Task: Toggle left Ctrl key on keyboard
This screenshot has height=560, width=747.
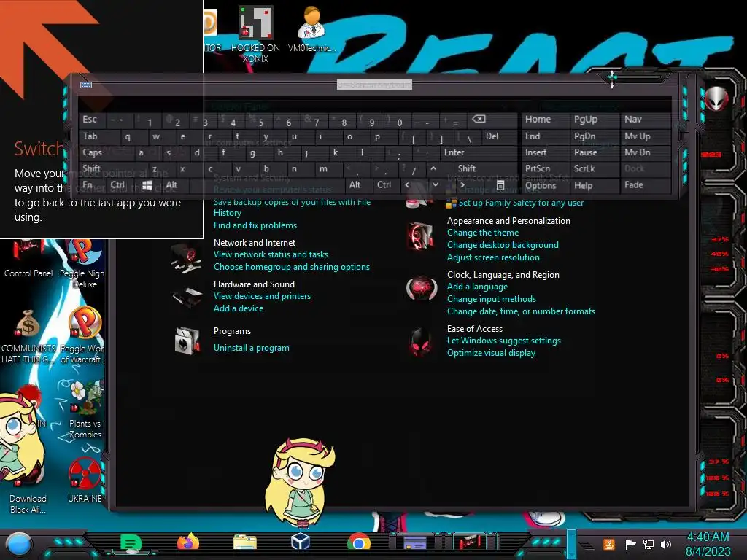Action: [117, 184]
